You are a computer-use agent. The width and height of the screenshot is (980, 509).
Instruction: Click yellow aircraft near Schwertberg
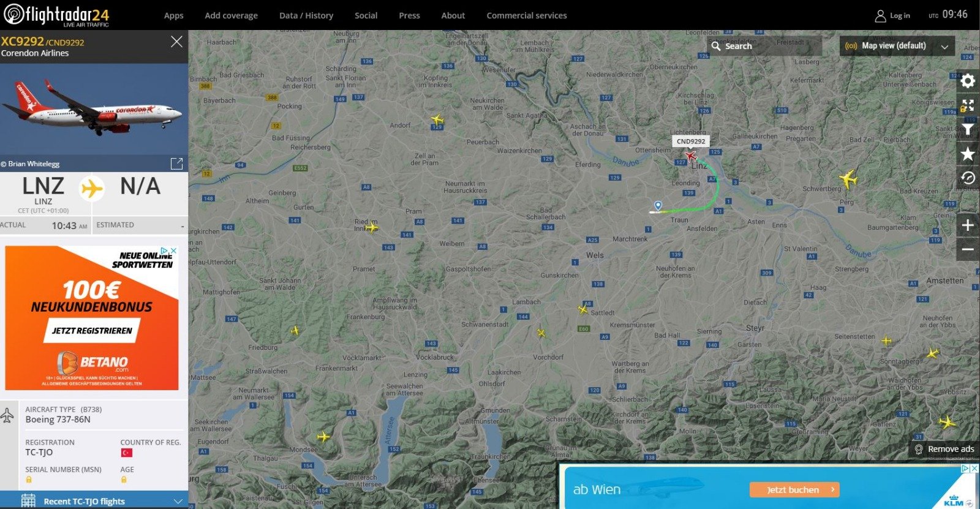(x=848, y=179)
